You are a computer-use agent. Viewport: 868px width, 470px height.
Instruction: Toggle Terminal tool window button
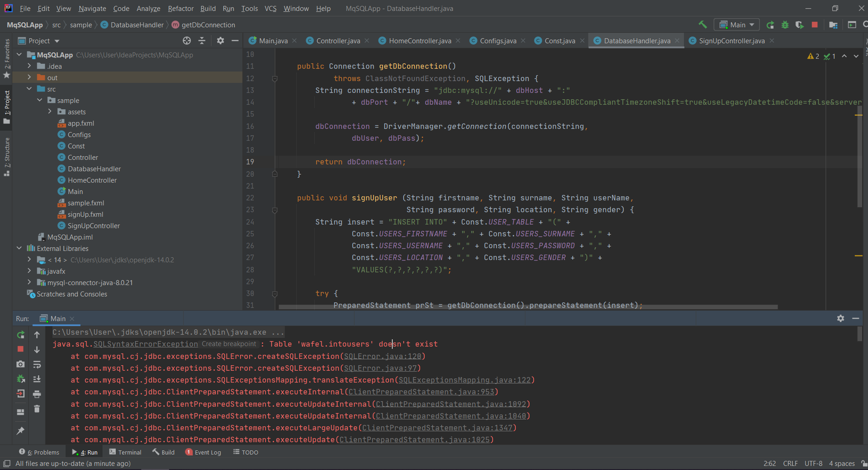point(125,452)
